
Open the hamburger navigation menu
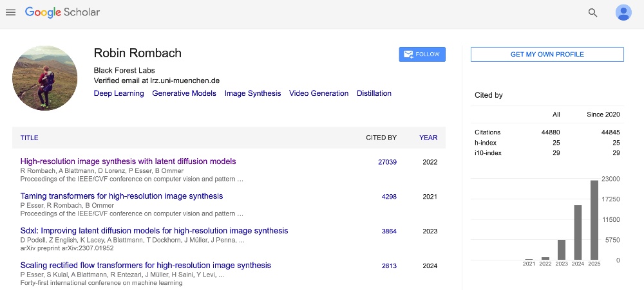[10, 12]
